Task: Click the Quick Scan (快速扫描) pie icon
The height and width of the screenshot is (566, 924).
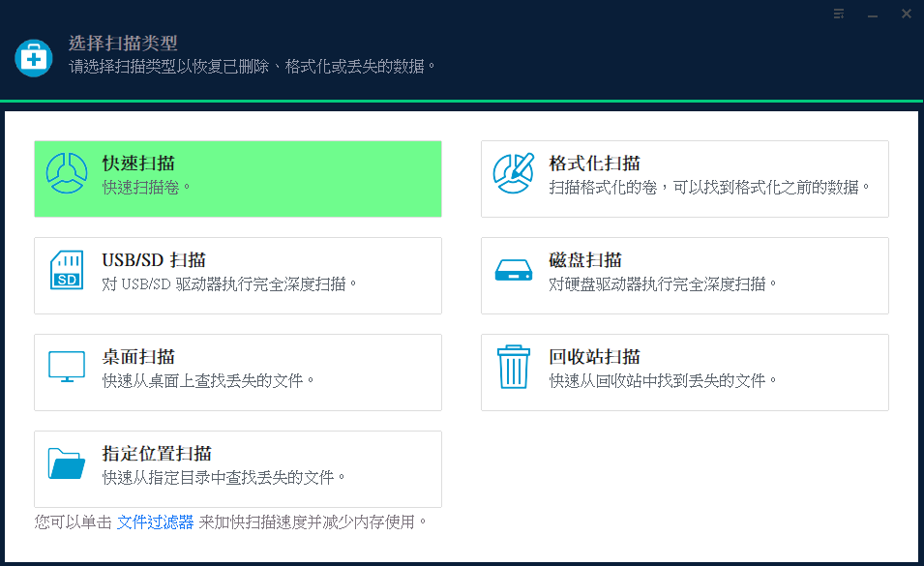Action: [67, 174]
